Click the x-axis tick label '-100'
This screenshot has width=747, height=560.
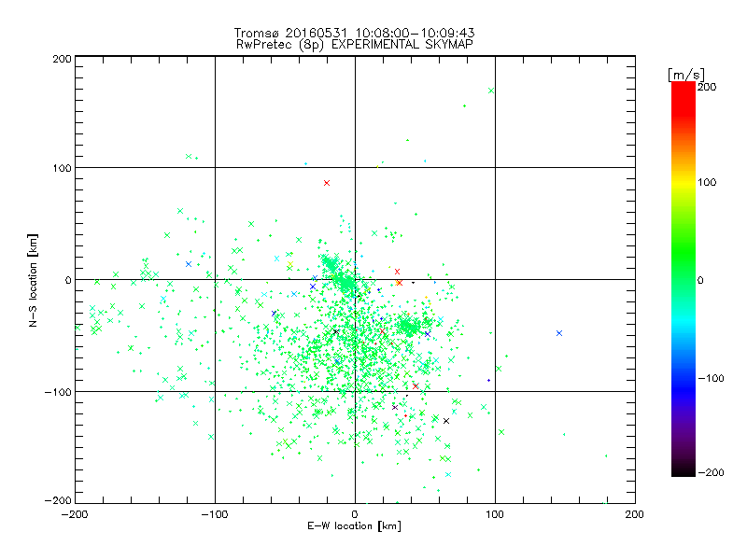click(215, 514)
